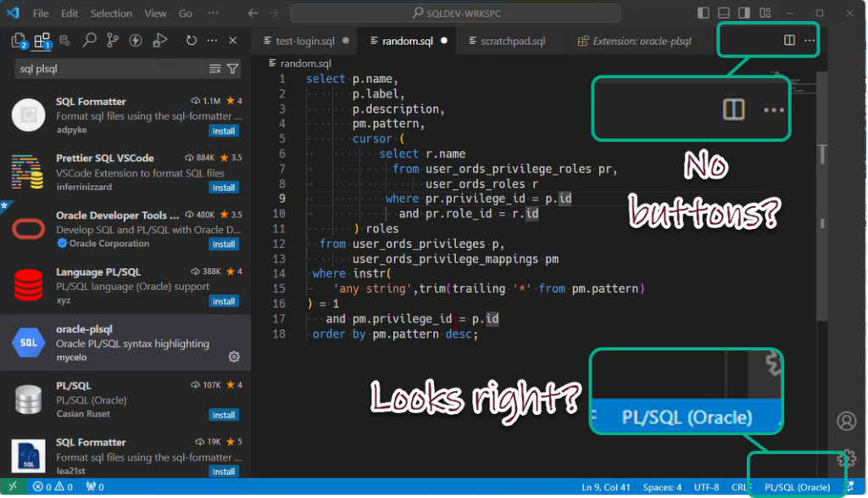The width and height of the screenshot is (868, 498).
Task: Toggle the bottom Panel
Action: point(724,13)
